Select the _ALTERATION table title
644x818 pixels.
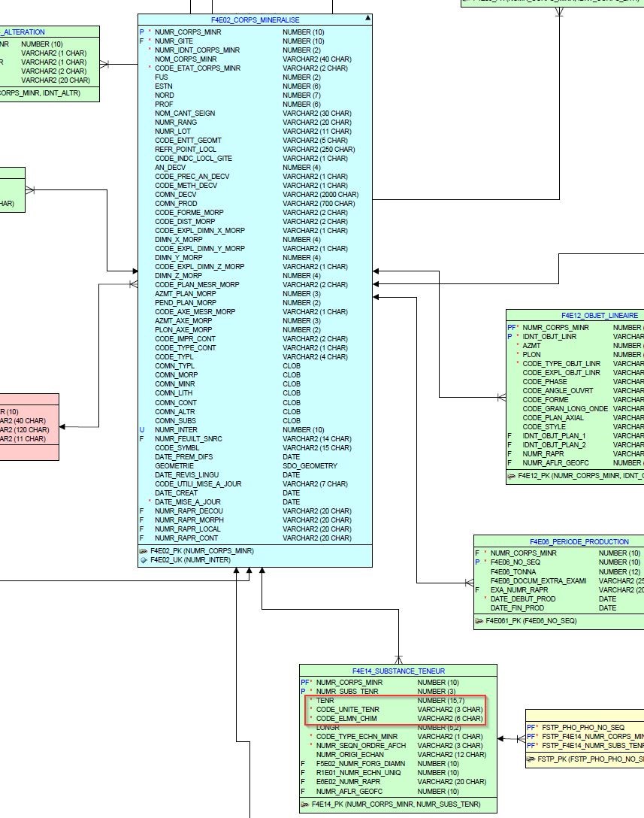[x=23, y=32]
